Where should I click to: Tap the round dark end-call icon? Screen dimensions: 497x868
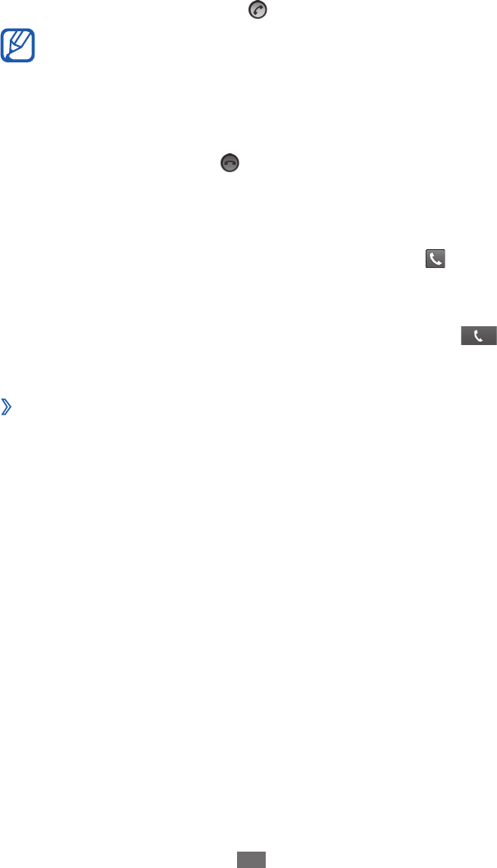tap(230, 163)
